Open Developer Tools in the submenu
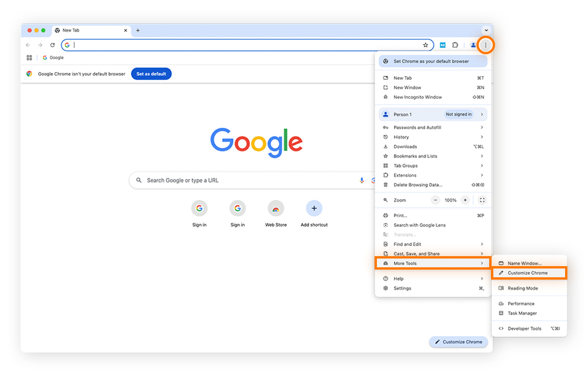Screen dimensions: 588x376 pyautogui.click(x=529, y=328)
